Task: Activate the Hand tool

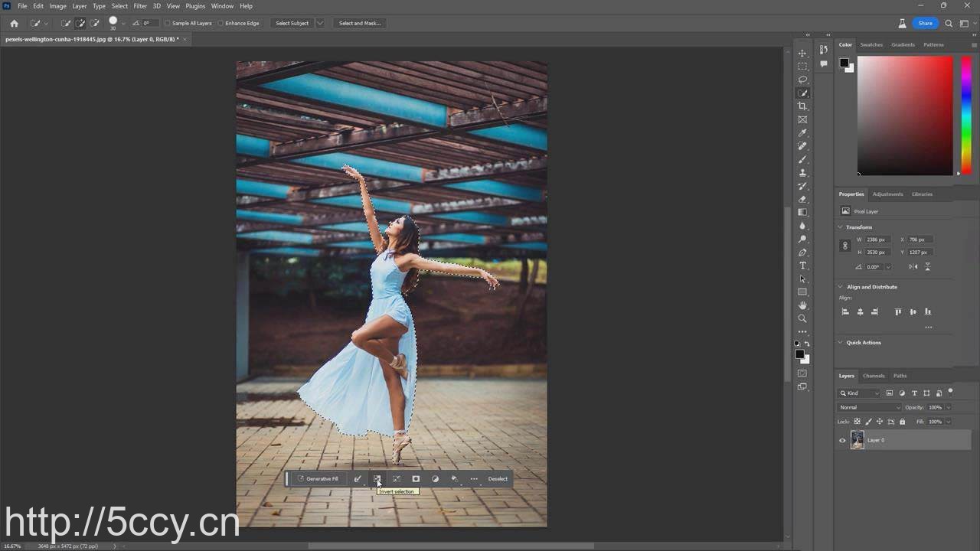Action: coord(802,305)
